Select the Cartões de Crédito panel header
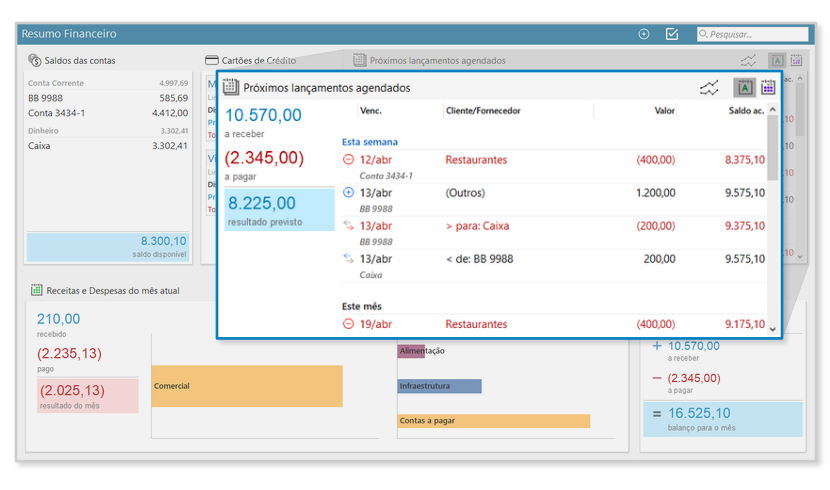The image size is (830, 490). coord(250,61)
